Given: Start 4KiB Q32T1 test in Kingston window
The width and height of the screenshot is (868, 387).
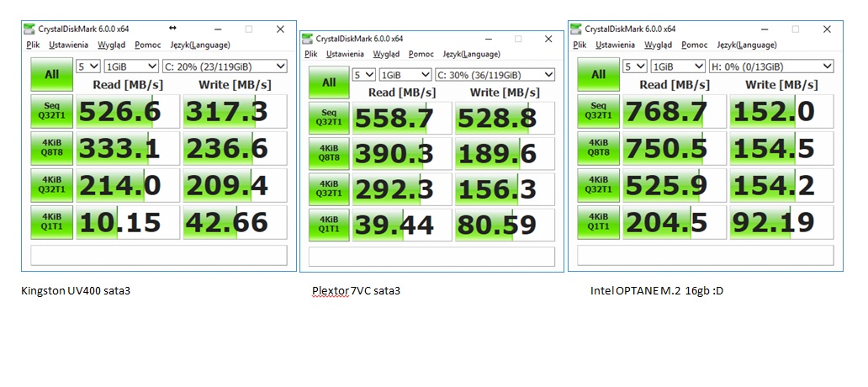Looking at the screenshot, I should pos(51,184).
